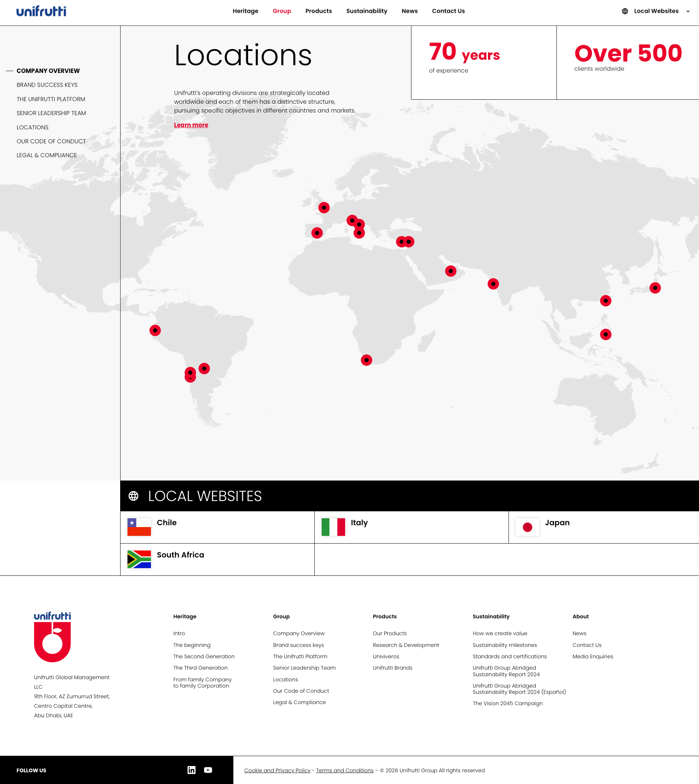Open How we create value footer link
Screen dimensions: 699x784
[x=500, y=633]
